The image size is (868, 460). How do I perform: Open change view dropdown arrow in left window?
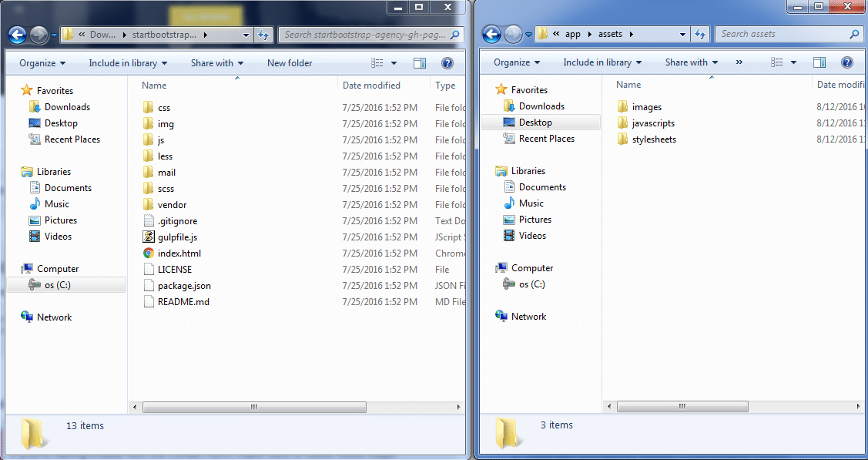[x=394, y=63]
